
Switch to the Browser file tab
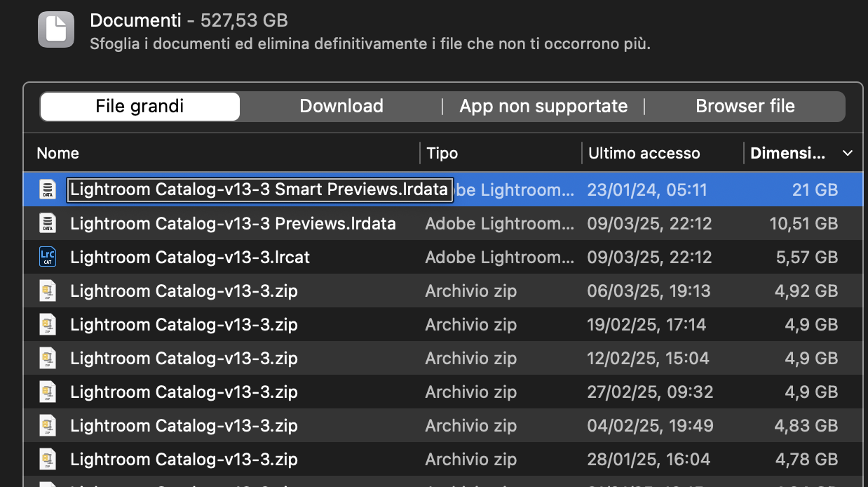745,107
